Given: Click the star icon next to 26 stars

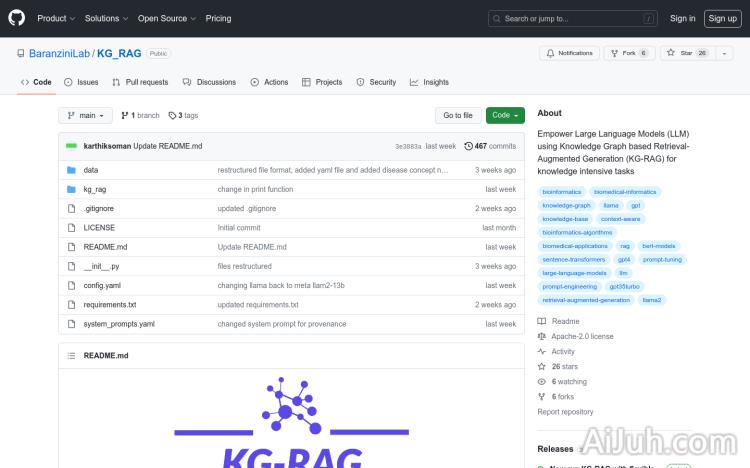Looking at the screenshot, I should click(541, 367).
